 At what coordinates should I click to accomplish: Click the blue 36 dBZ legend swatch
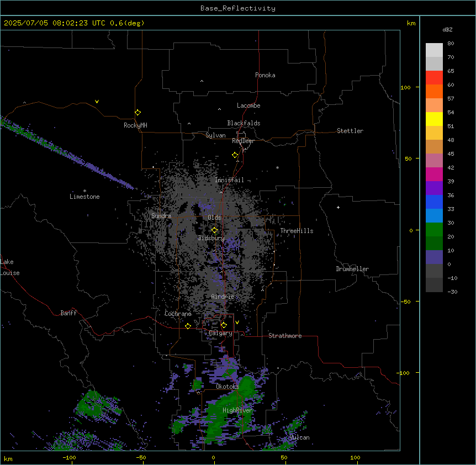tap(434, 202)
